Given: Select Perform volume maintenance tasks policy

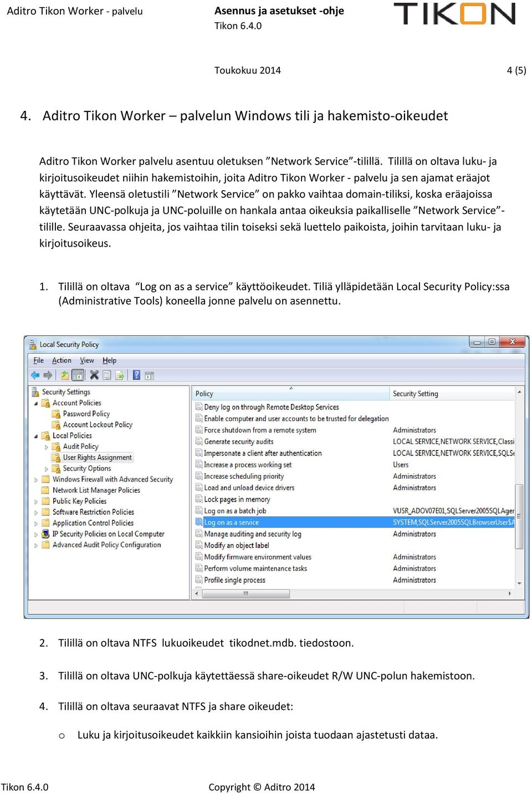Looking at the screenshot, I should pos(255,569).
